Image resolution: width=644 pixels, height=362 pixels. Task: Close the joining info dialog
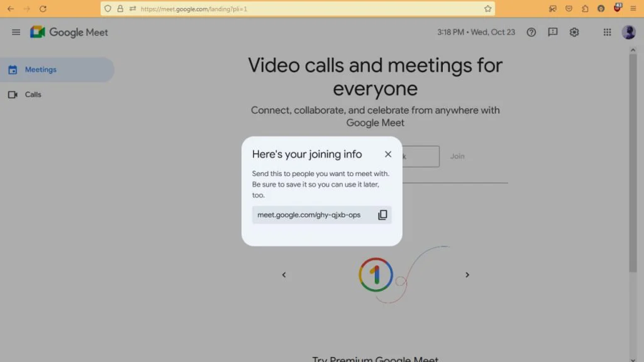click(388, 154)
